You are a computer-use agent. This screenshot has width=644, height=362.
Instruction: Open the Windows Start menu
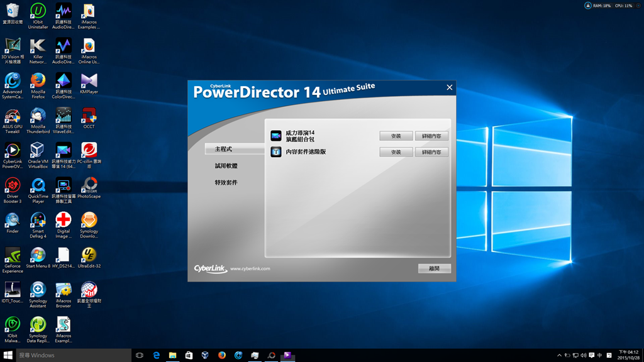coord(8,356)
